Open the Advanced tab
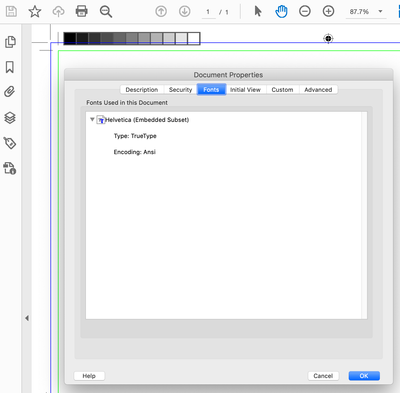This screenshot has width=400, height=393. (x=318, y=90)
